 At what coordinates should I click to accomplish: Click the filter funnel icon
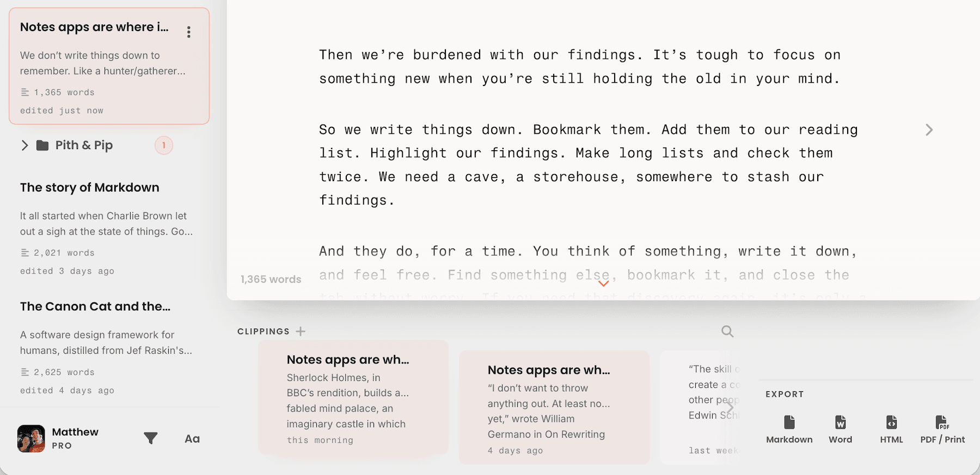tap(151, 439)
